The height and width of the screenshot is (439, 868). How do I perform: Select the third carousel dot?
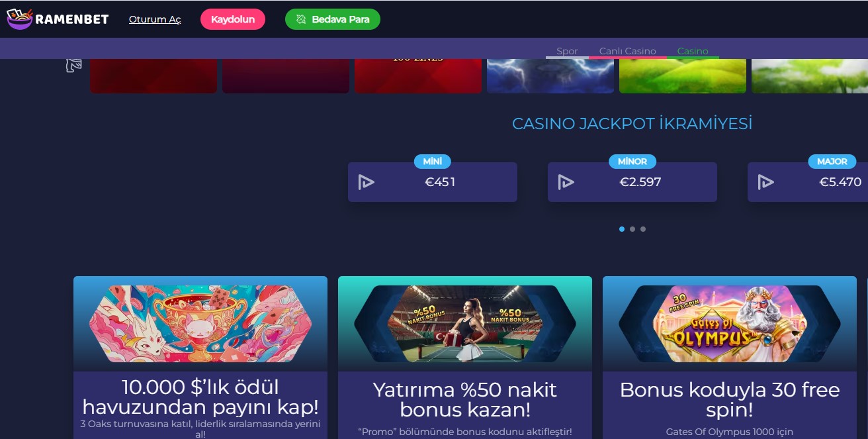tap(643, 229)
